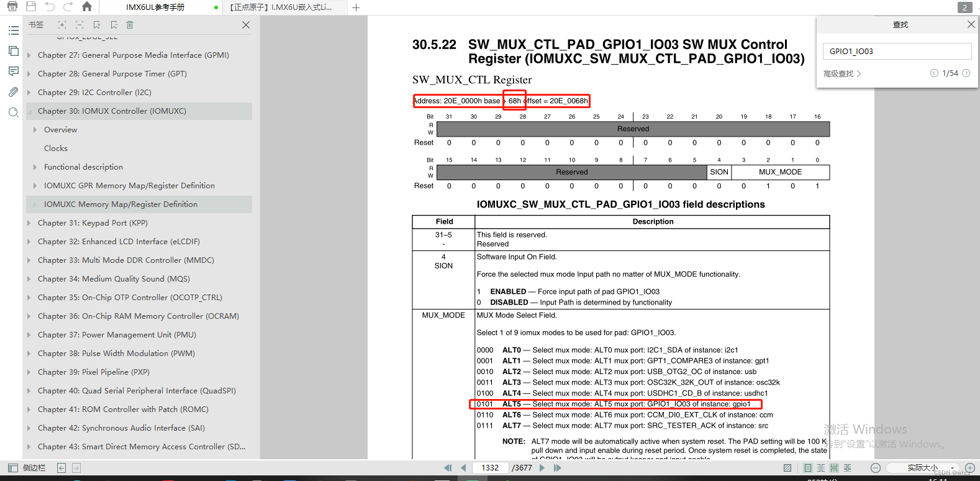Open Chapter 37 Power Management Unit
Image resolution: width=980 pixels, height=481 pixels.
pyautogui.click(x=117, y=335)
